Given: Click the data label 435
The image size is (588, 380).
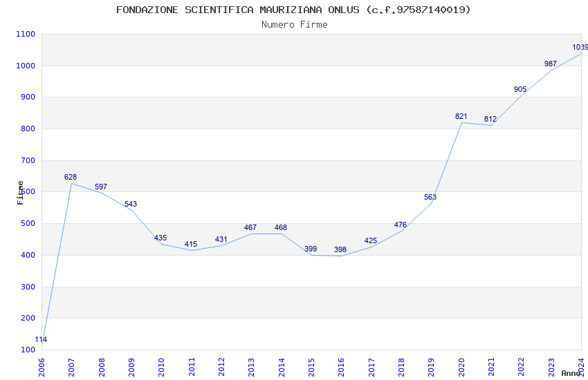Looking at the screenshot, I should click(x=160, y=238).
